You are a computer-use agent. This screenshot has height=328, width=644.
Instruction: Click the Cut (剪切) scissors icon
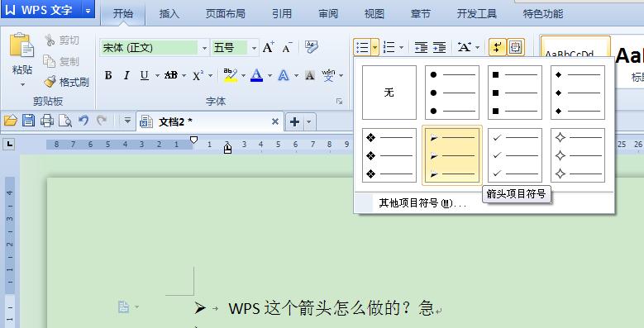point(50,40)
